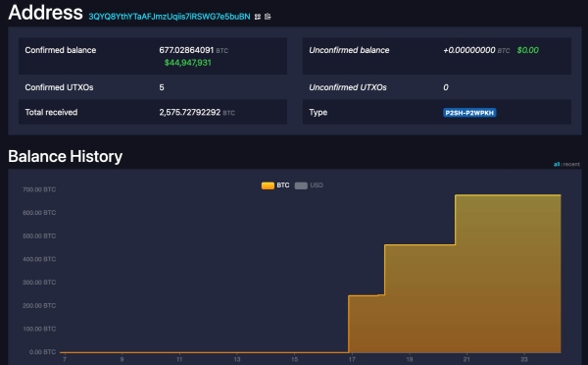Image resolution: width=588 pixels, height=365 pixels.
Task: Click the Confirmed balance label
Action: tap(61, 50)
